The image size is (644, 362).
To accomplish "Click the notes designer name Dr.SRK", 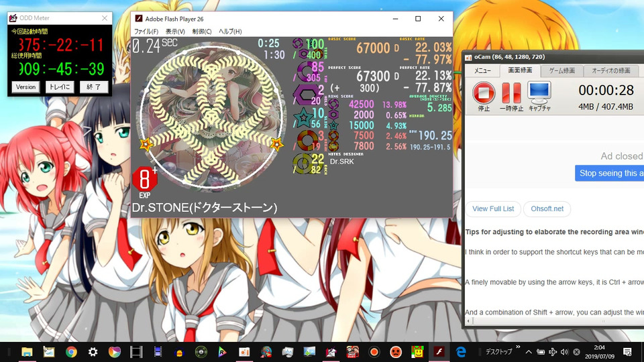I will (341, 162).
